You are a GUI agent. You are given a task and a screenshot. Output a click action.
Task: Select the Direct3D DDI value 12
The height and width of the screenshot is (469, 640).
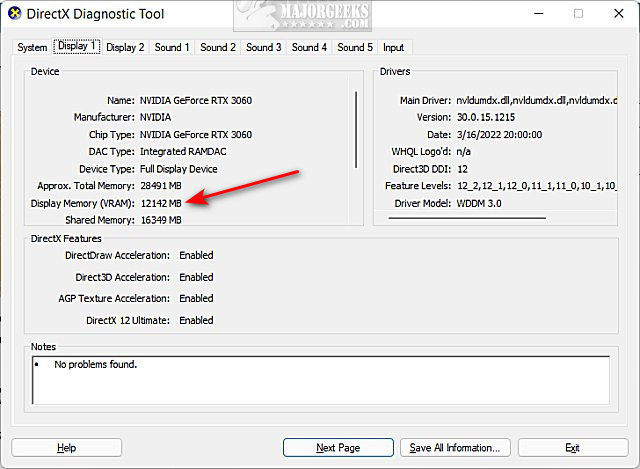(462, 169)
